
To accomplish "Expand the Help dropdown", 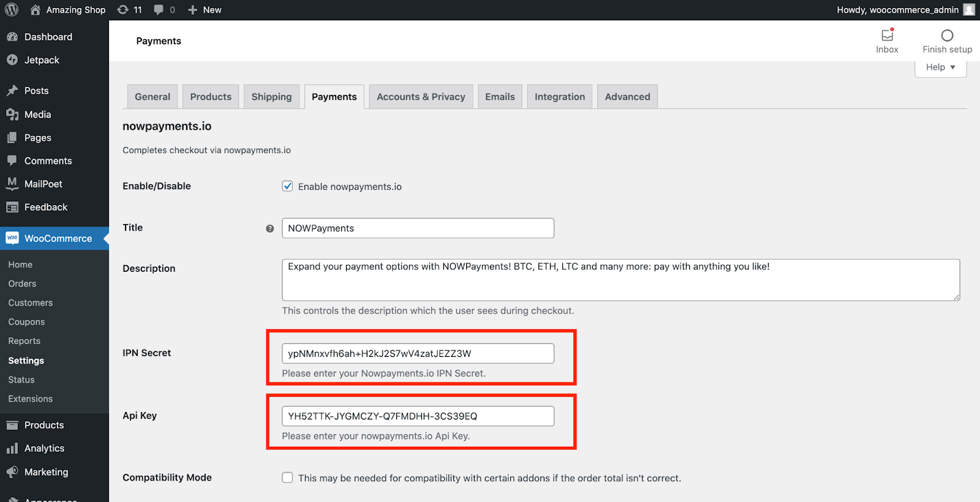I will point(940,67).
